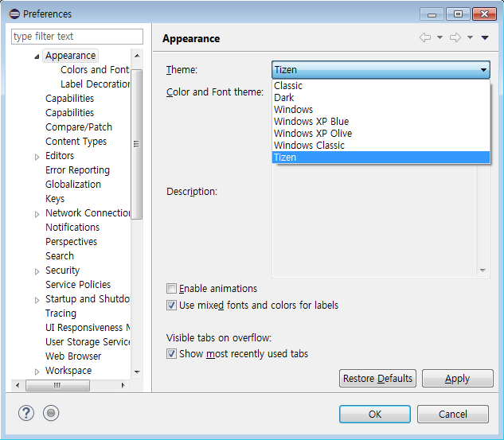Open the back history dropdown arrow
Viewport: 504px width, 440px height.
[x=440, y=38]
